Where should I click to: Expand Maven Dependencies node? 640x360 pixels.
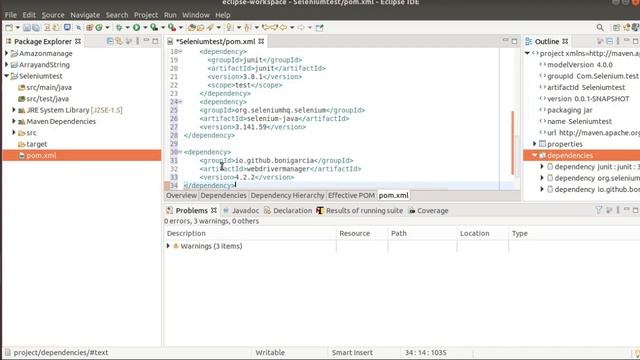pyautogui.click(x=14, y=121)
